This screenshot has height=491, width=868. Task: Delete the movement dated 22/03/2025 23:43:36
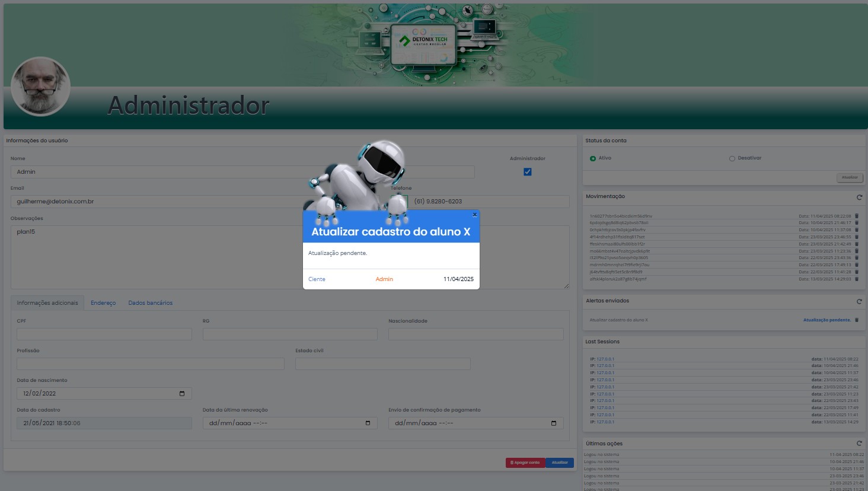point(857,258)
